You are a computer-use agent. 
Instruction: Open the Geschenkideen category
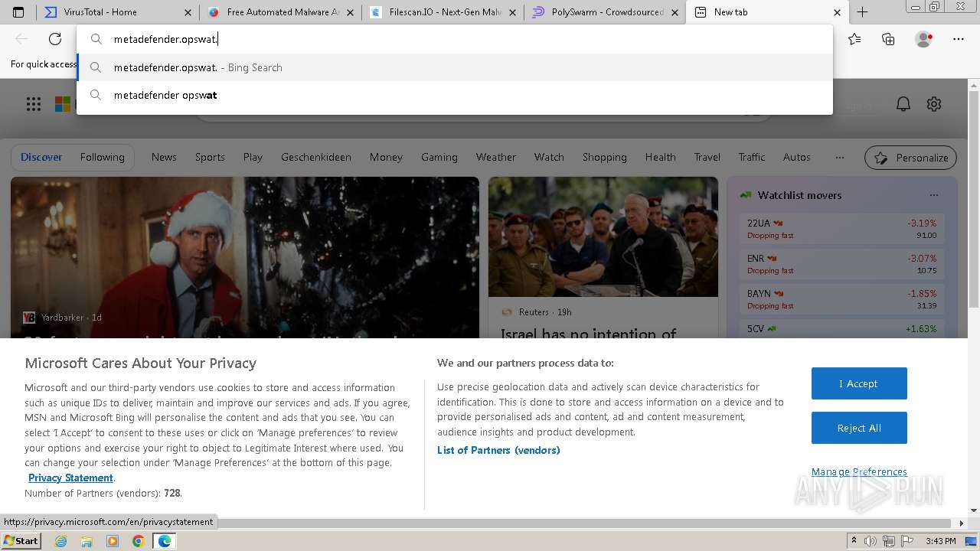pos(316,157)
